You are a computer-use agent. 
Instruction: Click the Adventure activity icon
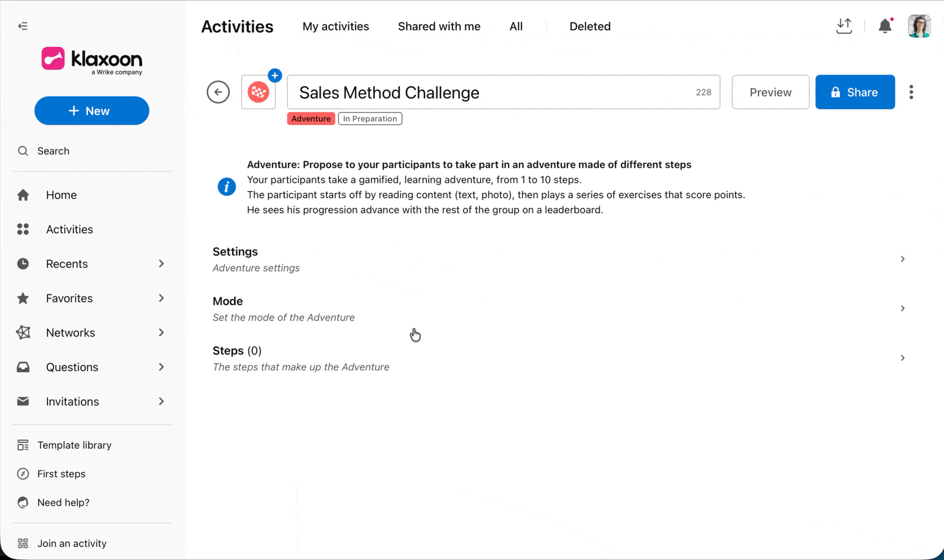click(258, 92)
